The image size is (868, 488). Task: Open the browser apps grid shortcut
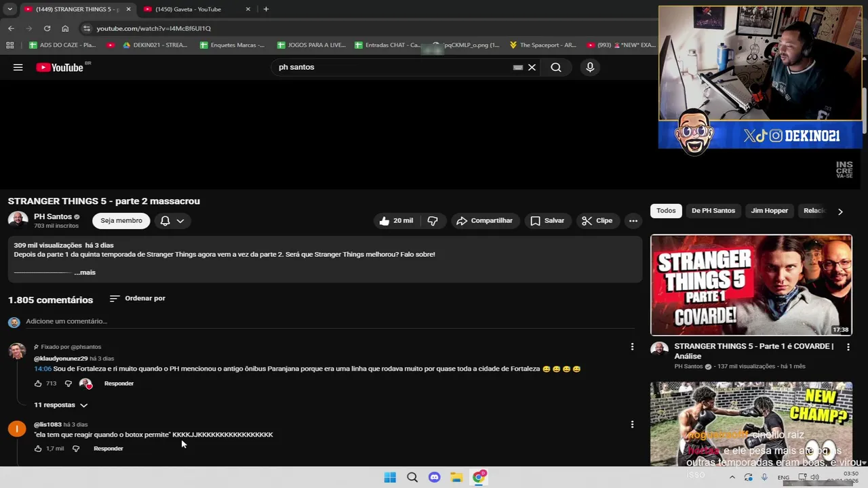tap(9, 45)
